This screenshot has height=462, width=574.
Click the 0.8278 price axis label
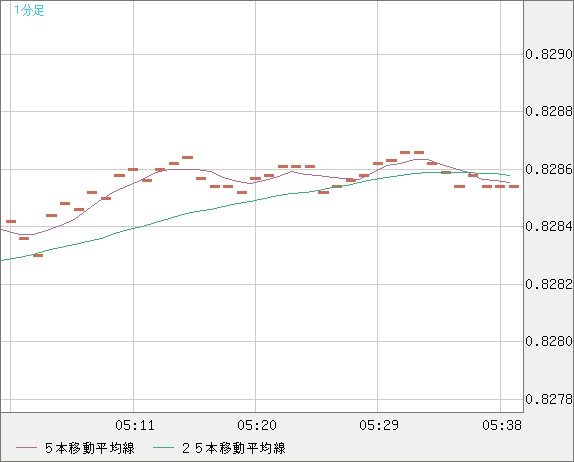549,399
